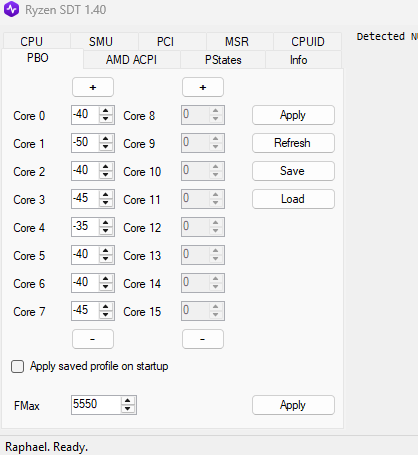Open the CPUID tab
Screen dimensions: 418x455
[x=308, y=42]
